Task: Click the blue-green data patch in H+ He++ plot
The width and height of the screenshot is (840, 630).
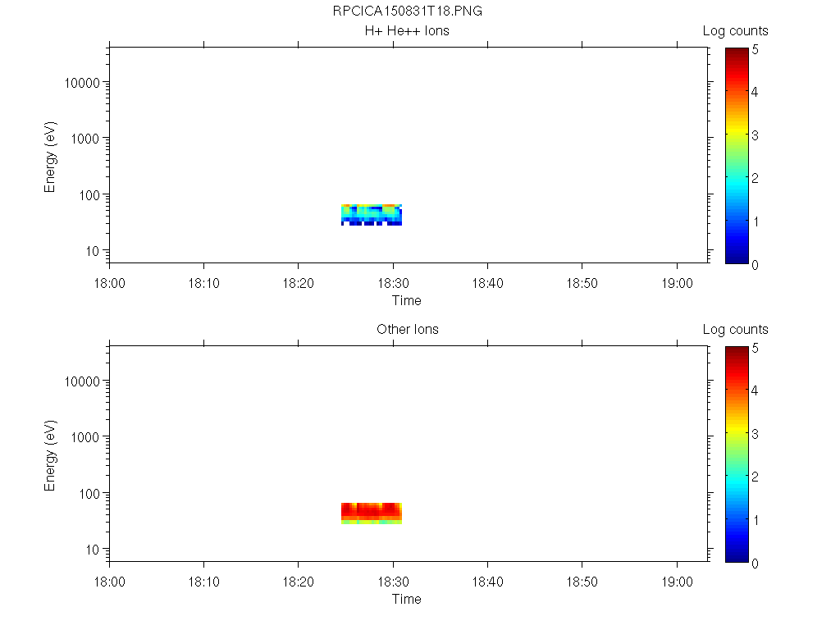Action: 372,215
